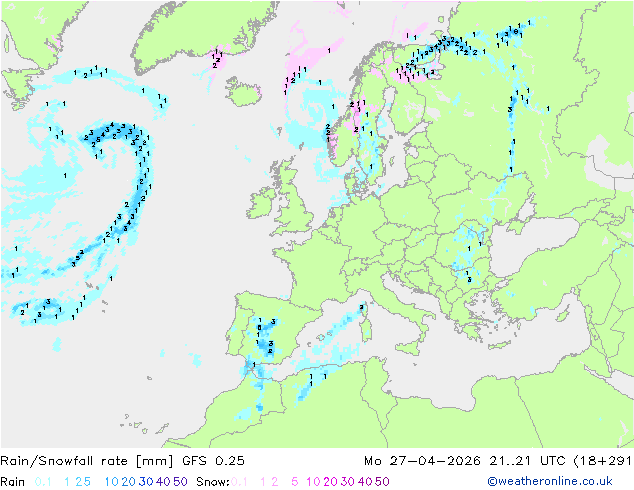This screenshot has height=490, width=634.
Task: Click Iceland on the precipitation map
Action: tap(244, 92)
